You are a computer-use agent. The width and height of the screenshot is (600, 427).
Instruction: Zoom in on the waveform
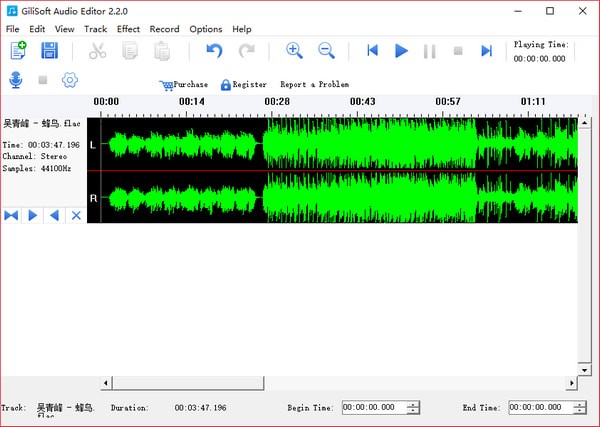click(x=294, y=50)
